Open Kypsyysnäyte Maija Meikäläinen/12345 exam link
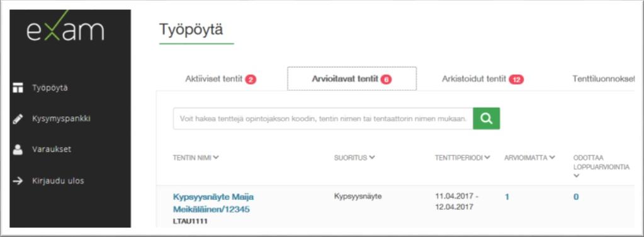 pos(213,203)
